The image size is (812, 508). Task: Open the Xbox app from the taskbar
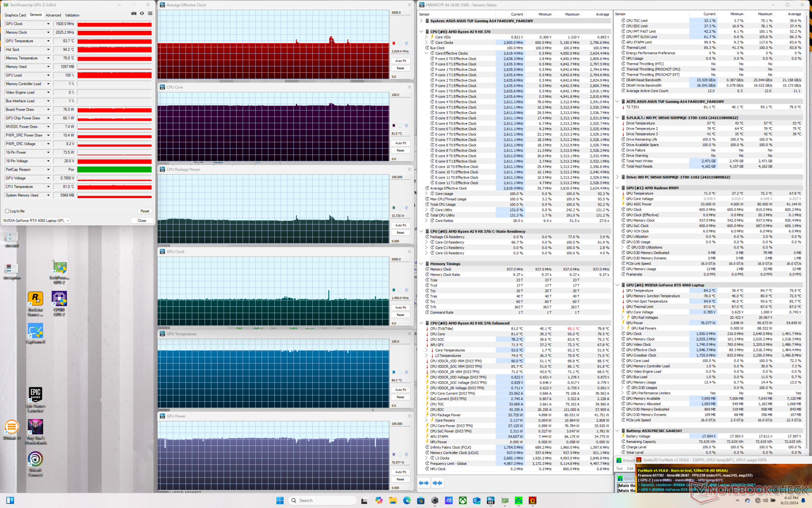coord(463,500)
